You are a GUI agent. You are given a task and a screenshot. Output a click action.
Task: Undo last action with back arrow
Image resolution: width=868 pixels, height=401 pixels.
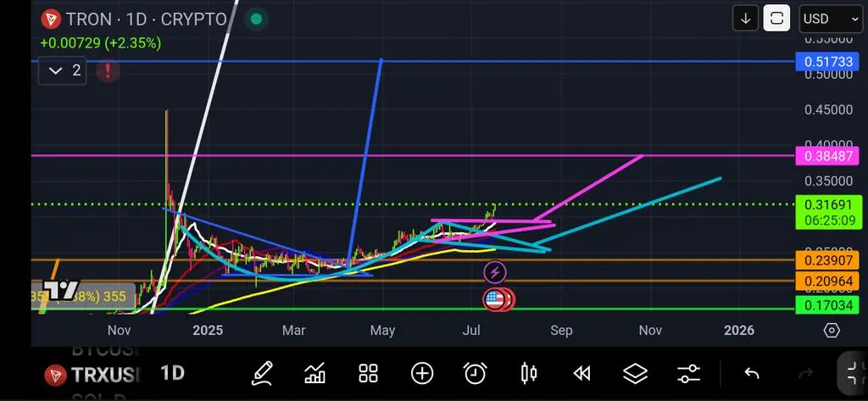point(751,374)
